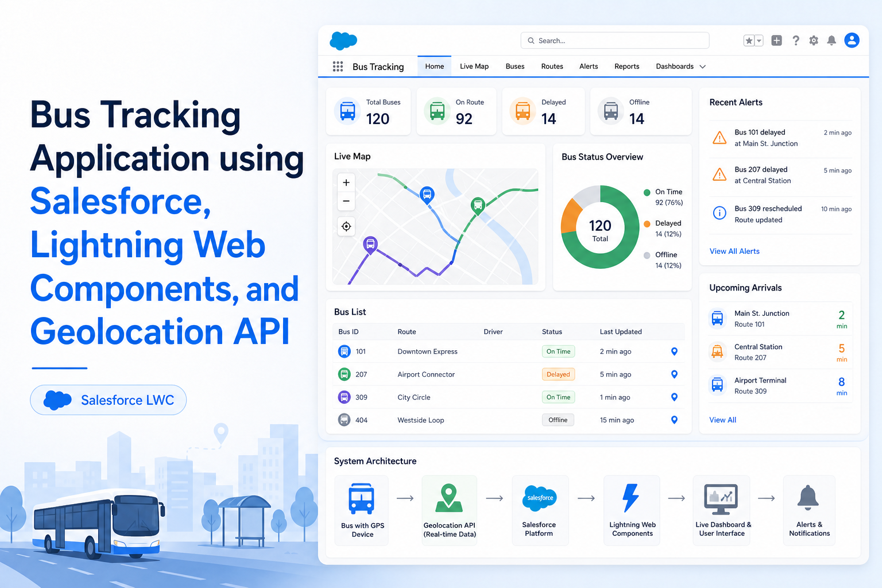Open the help question mark icon

pyautogui.click(x=795, y=40)
